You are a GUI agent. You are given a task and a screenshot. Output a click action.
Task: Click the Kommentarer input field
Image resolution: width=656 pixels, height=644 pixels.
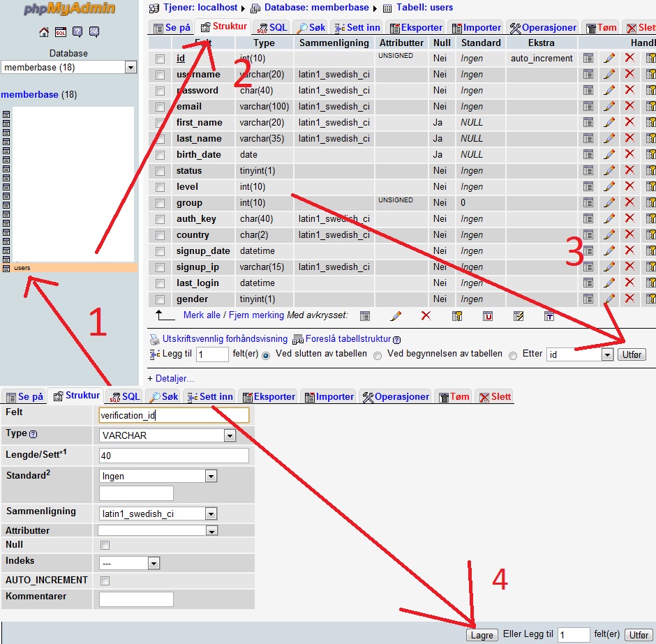pyautogui.click(x=136, y=599)
